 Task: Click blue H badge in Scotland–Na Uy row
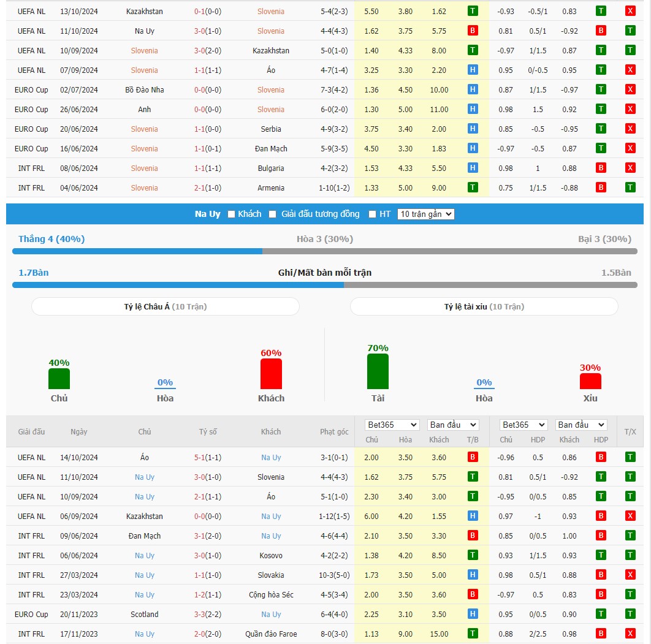click(473, 614)
